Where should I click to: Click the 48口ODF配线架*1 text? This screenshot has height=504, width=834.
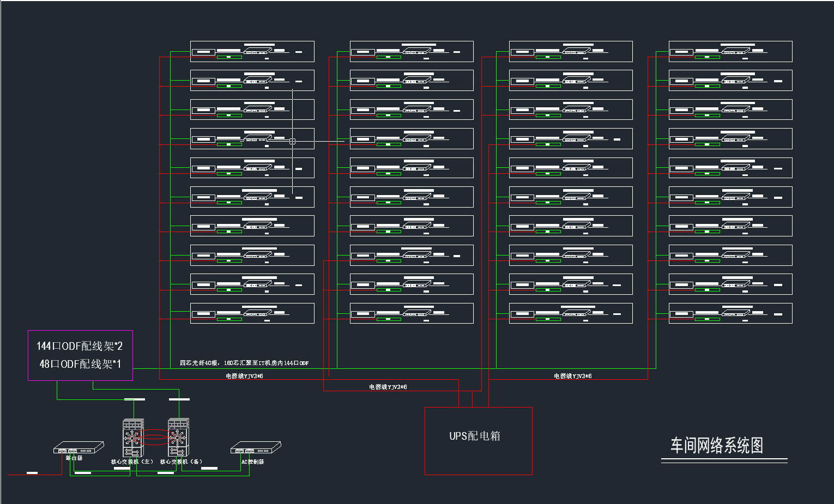tap(80, 364)
